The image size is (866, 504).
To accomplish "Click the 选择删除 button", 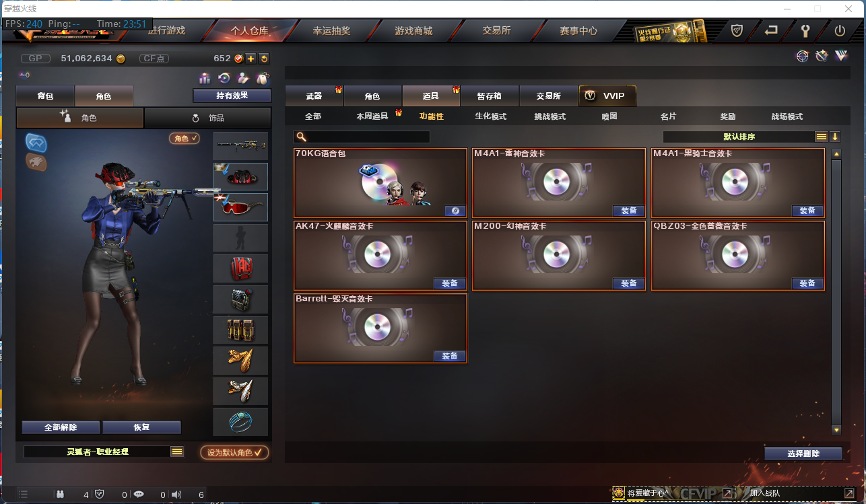I will click(x=803, y=454).
